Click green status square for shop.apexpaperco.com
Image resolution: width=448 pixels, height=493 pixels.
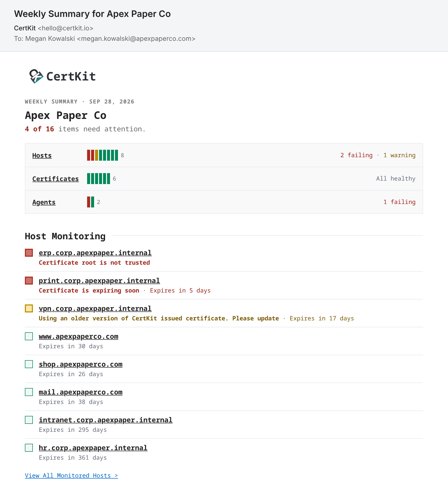pyautogui.click(x=29, y=364)
